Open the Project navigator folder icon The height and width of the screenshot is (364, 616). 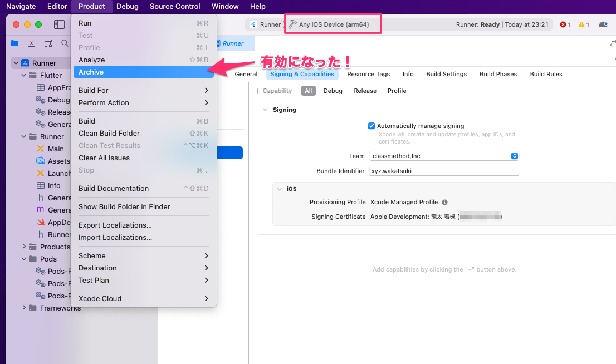click(15, 43)
